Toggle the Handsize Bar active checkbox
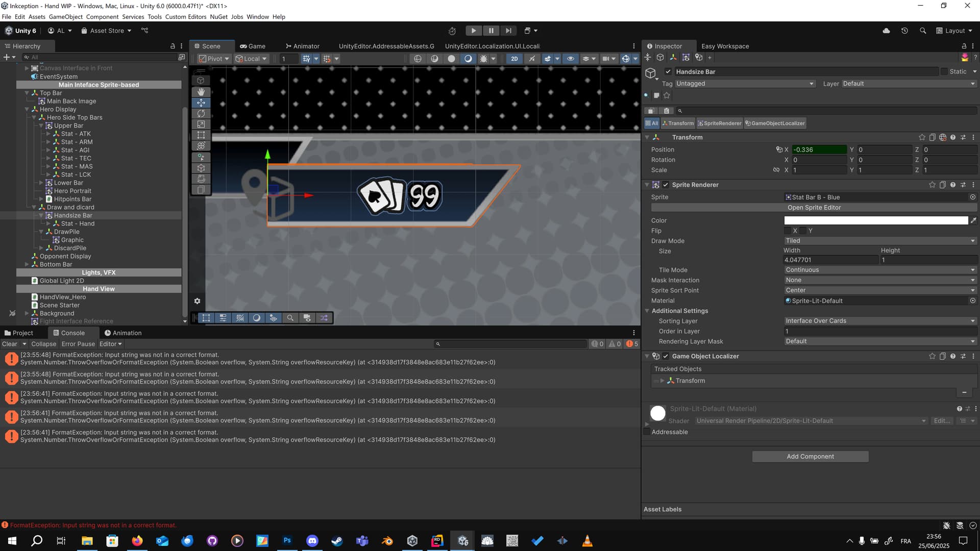The width and height of the screenshot is (980, 551). [668, 71]
